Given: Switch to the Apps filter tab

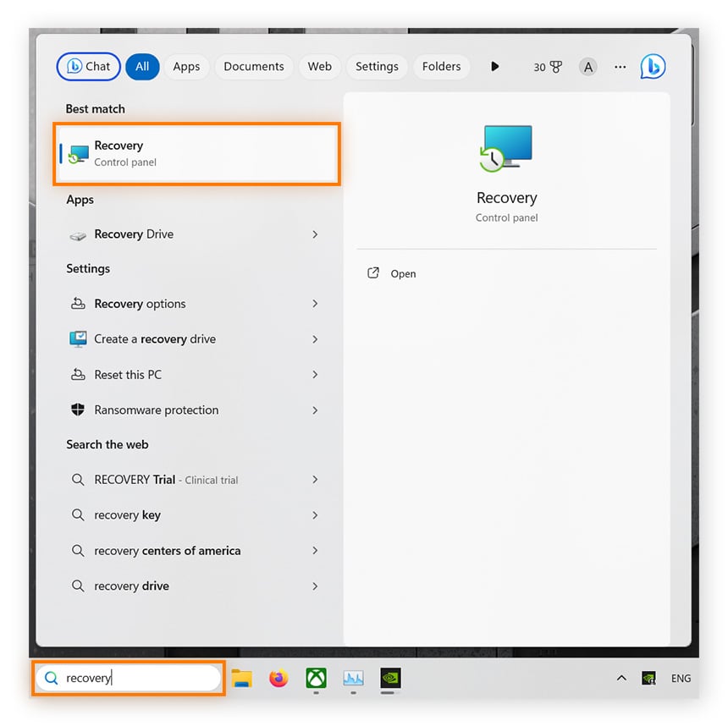Looking at the screenshot, I should [x=186, y=66].
